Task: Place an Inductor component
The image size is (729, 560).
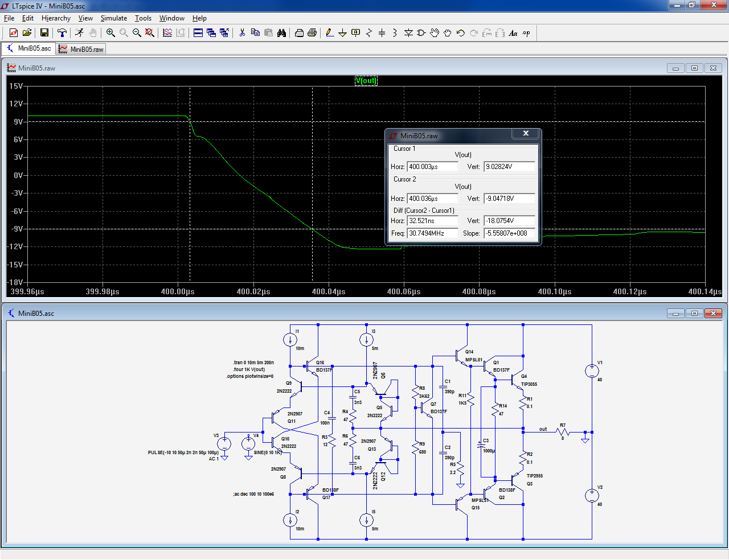Action: click(395, 33)
